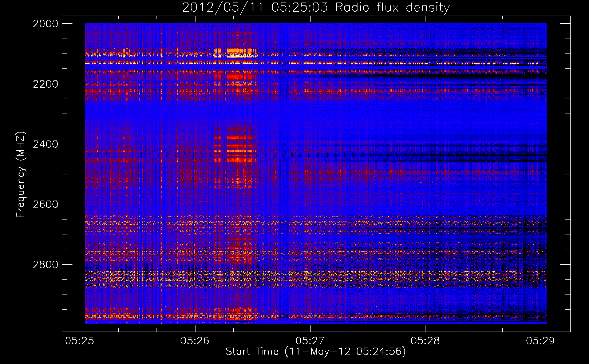Click the 05:25 time axis label
Image resolution: width=589 pixels, height=364 pixels.
pyautogui.click(x=79, y=341)
